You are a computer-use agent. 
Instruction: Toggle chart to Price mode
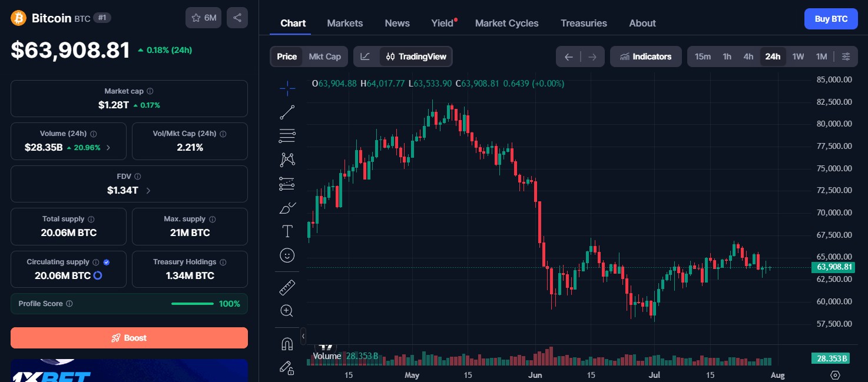pyautogui.click(x=287, y=57)
